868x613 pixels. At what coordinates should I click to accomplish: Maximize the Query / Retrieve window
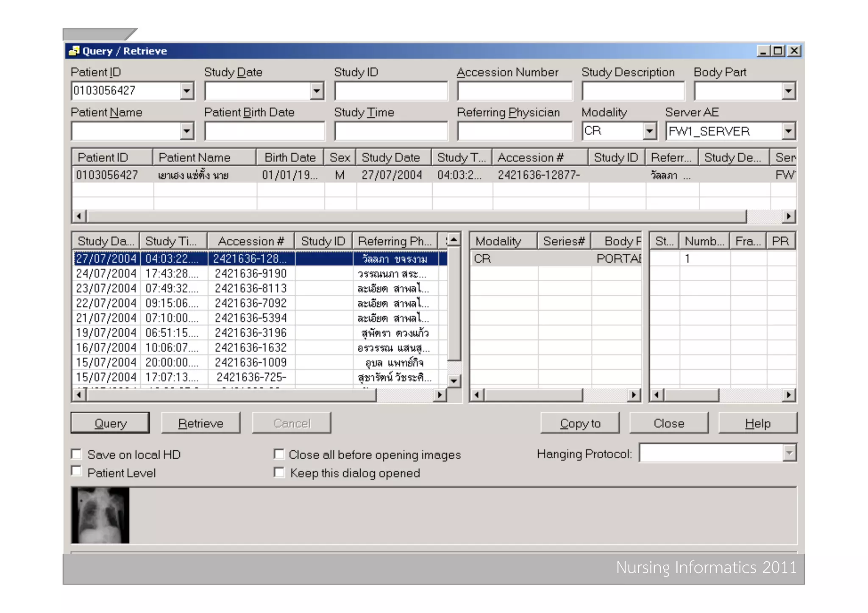[778, 51]
